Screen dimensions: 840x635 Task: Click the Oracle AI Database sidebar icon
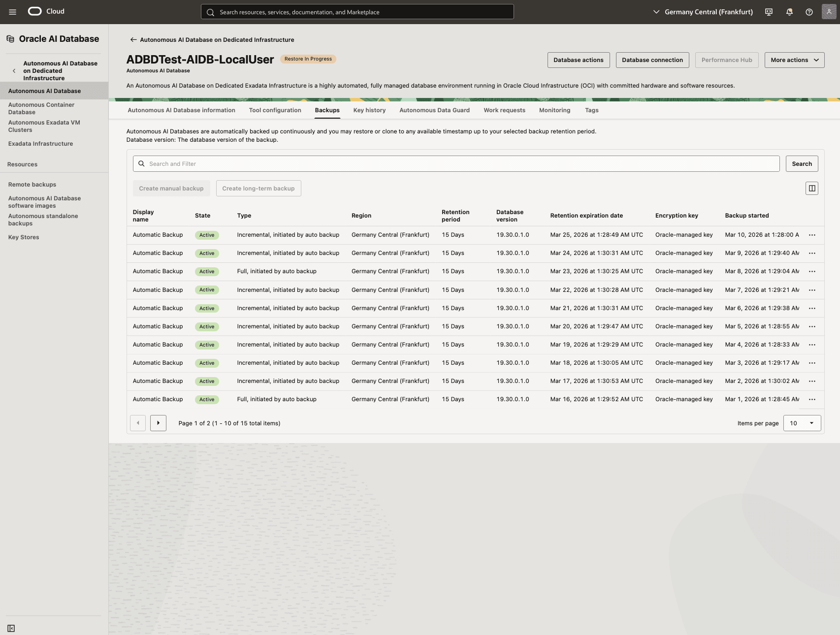[x=10, y=39]
